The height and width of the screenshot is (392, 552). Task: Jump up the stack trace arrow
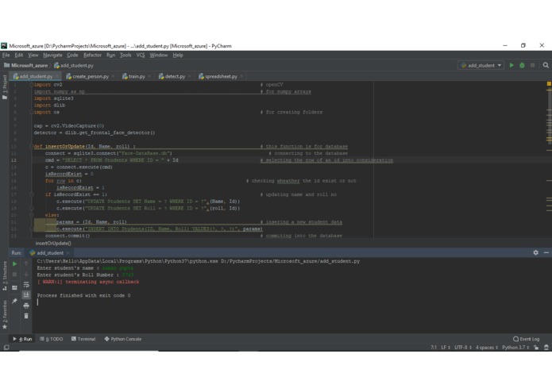pos(26,263)
